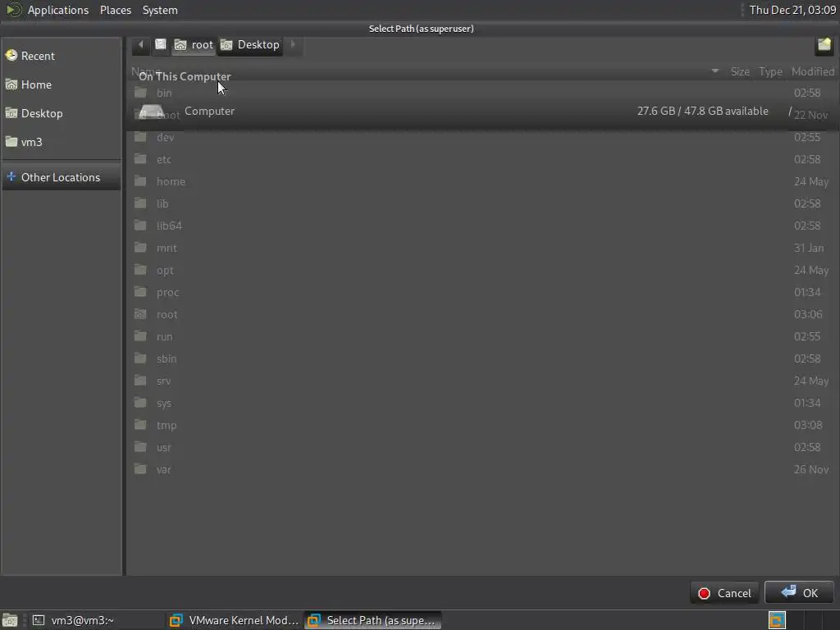Open Recent in the sidebar
This screenshot has height=630, width=840.
pyautogui.click(x=61, y=56)
